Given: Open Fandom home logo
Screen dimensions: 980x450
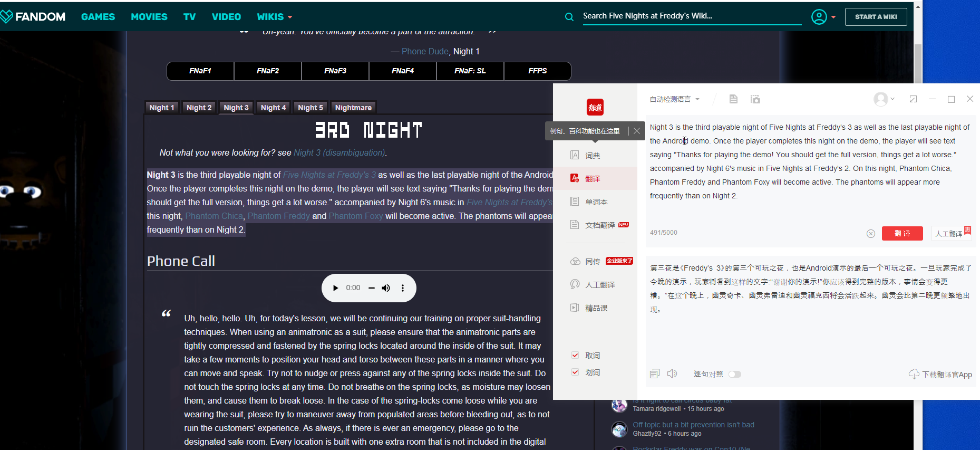Looking at the screenshot, I should click(33, 17).
